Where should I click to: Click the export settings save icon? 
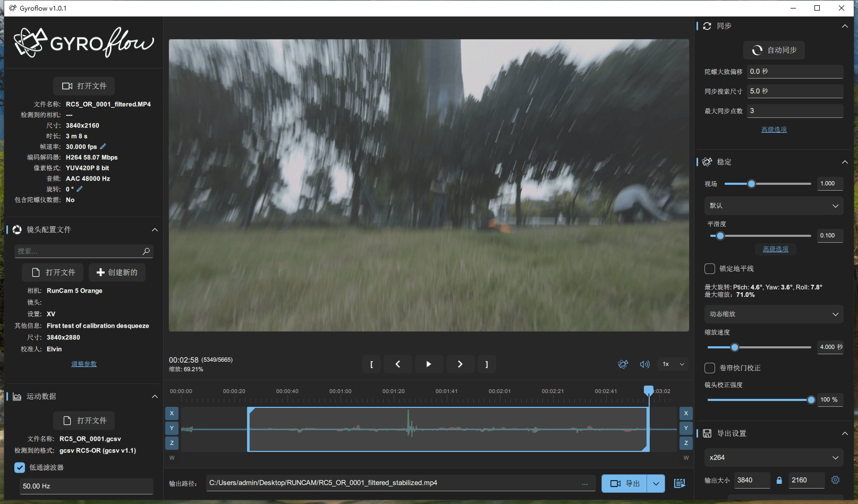pyautogui.click(x=707, y=433)
